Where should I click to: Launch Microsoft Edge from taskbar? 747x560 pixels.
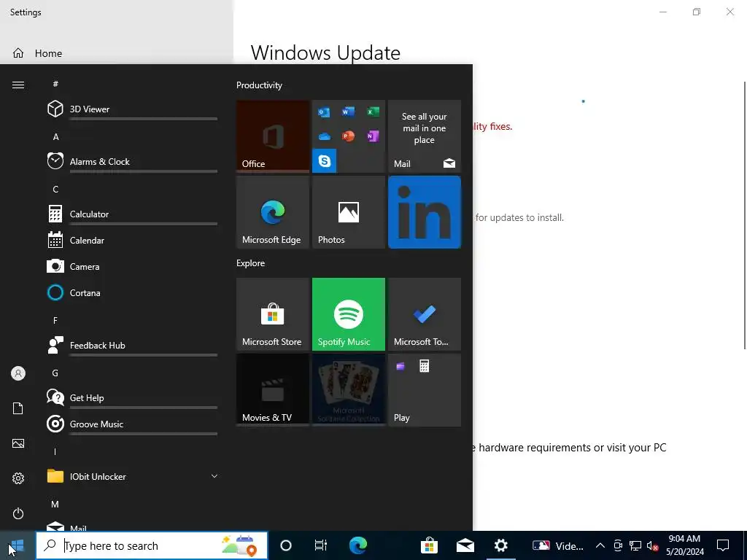(x=357, y=545)
